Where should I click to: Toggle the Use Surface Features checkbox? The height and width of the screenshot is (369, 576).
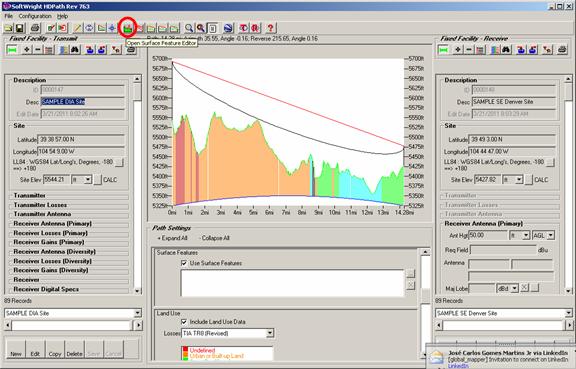[x=184, y=263]
